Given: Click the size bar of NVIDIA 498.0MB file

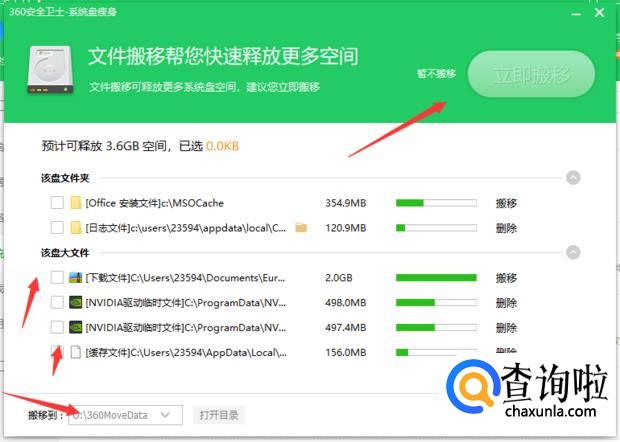Looking at the screenshot, I should (x=436, y=302).
